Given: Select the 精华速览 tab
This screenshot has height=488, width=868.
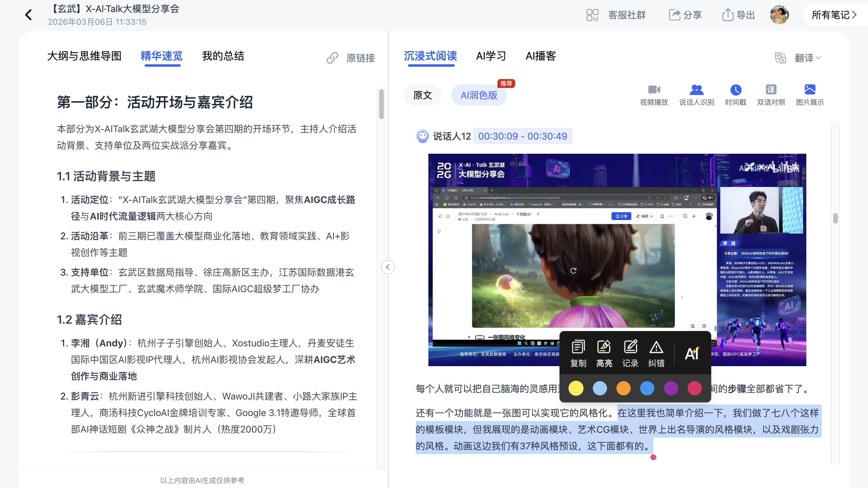Looking at the screenshot, I should coord(161,56).
